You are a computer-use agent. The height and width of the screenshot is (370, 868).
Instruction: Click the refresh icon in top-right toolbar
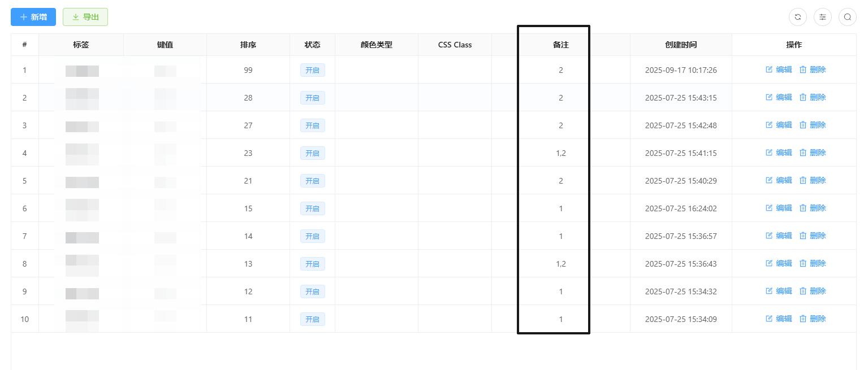point(797,17)
